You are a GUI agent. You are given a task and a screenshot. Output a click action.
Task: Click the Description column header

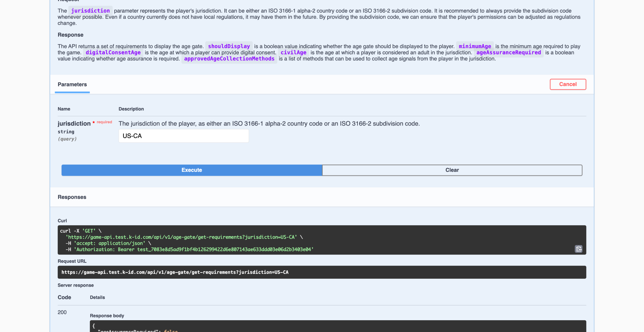tap(131, 109)
